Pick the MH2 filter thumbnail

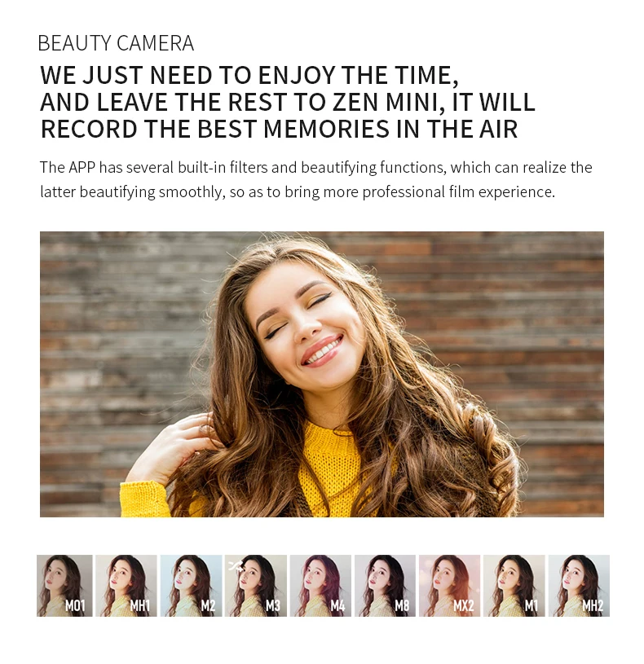point(579,586)
